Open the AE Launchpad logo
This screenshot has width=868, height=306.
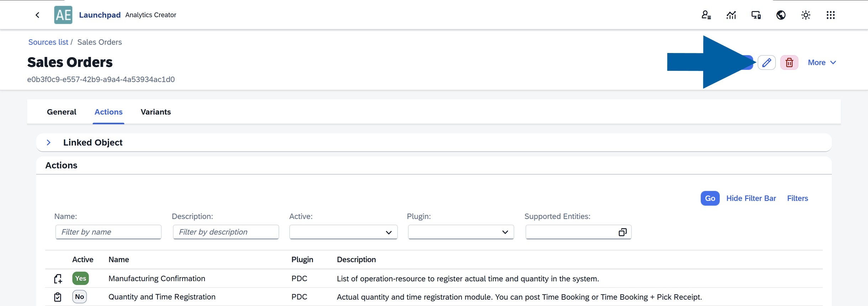click(63, 15)
